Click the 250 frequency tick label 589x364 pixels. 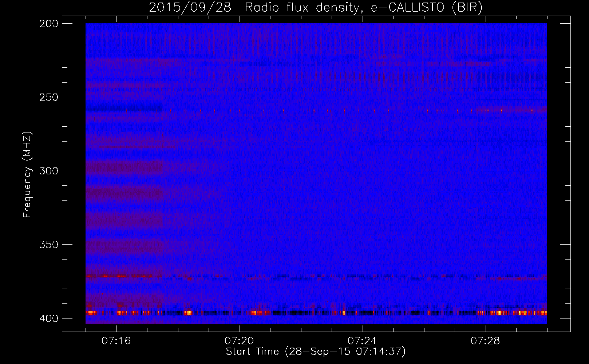49,97
